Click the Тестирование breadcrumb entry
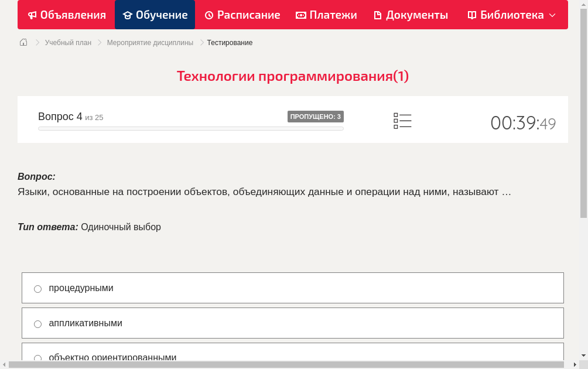This screenshot has width=588, height=369. (x=229, y=42)
